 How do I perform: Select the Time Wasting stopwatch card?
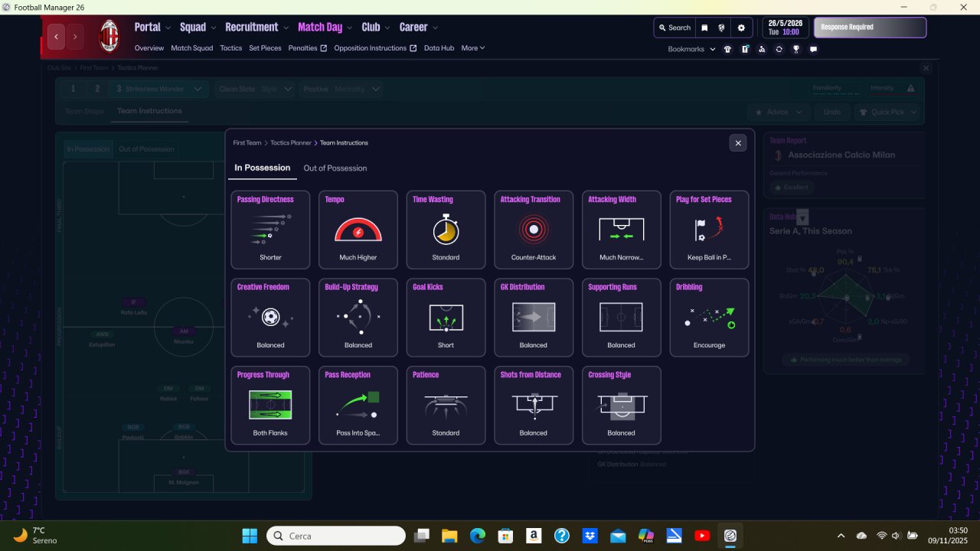point(446,230)
